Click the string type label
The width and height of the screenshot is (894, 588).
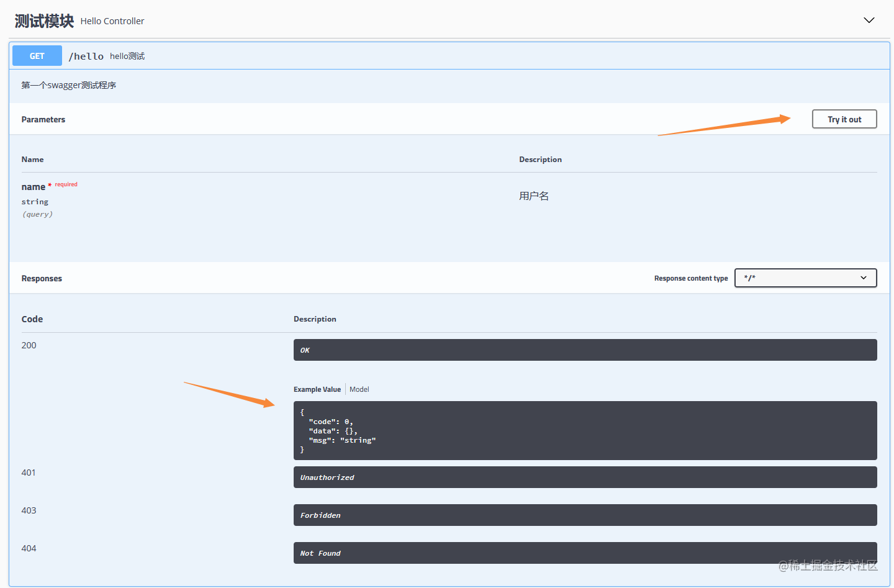point(35,202)
